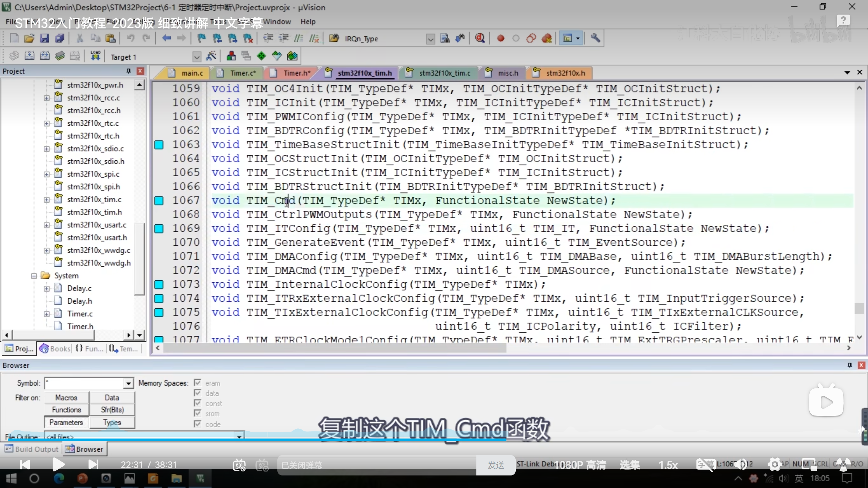Click the Open file folder icon
The height and width of the screenshot is (488, 868).
pyautogui.click(x=29, y=38)
